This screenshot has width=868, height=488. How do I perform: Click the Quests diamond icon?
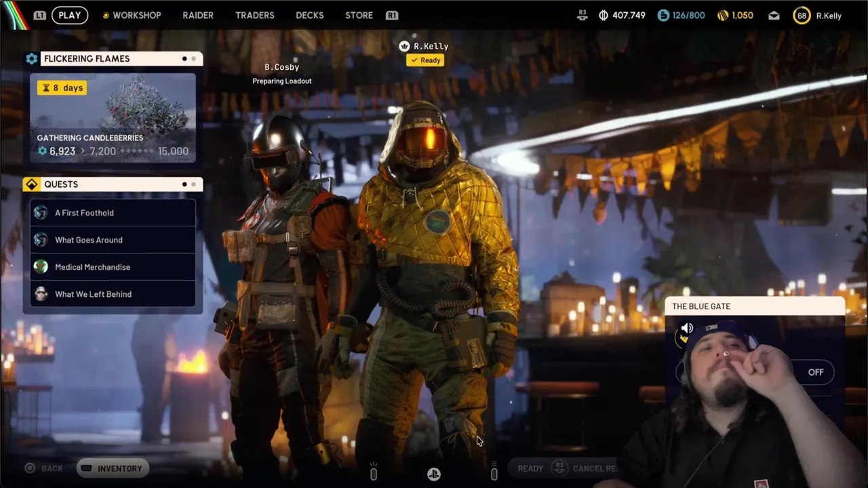31,184
